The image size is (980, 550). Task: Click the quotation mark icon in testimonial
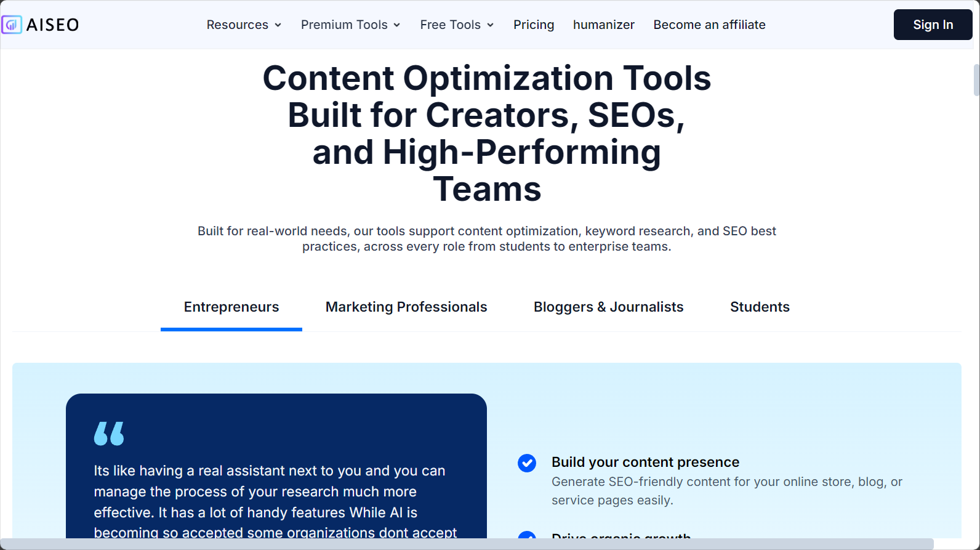[x=109, y=434]
